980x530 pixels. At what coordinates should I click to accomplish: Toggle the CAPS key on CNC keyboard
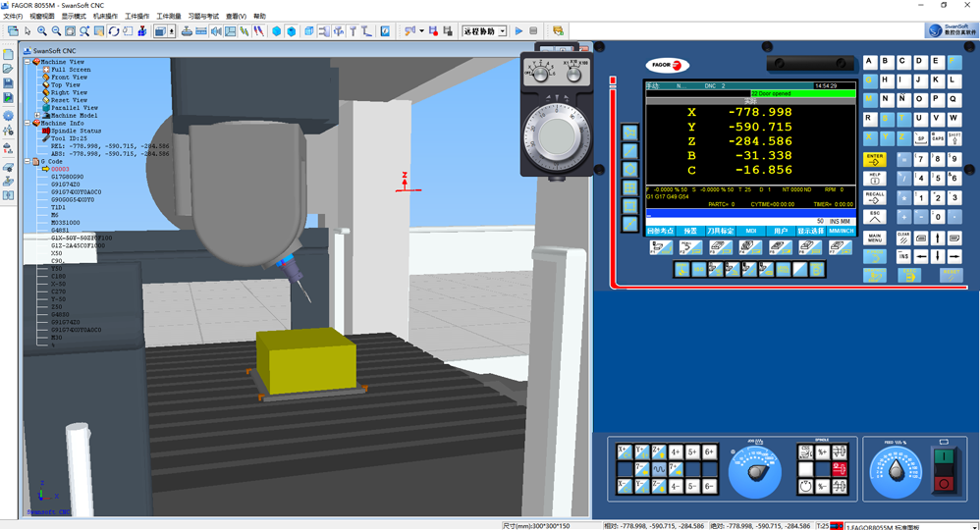click(937, 138)
